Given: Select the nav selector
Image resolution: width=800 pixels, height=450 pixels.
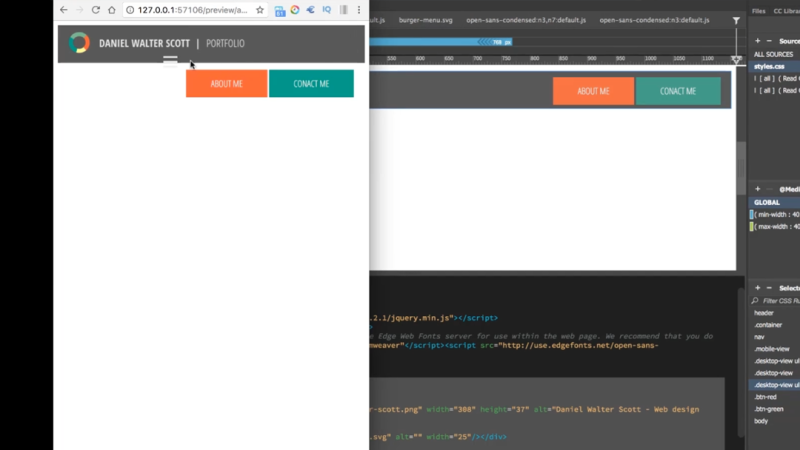Looking at the screenshot, I should coord(759,337).
